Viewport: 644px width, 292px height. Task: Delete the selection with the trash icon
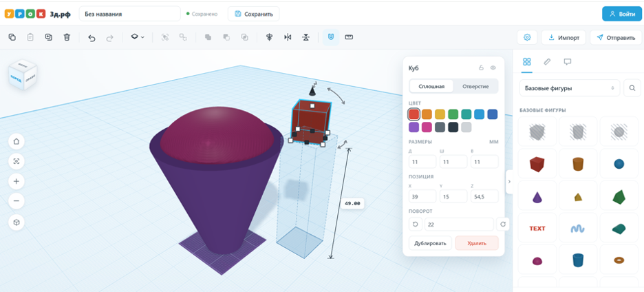[67, 37]
